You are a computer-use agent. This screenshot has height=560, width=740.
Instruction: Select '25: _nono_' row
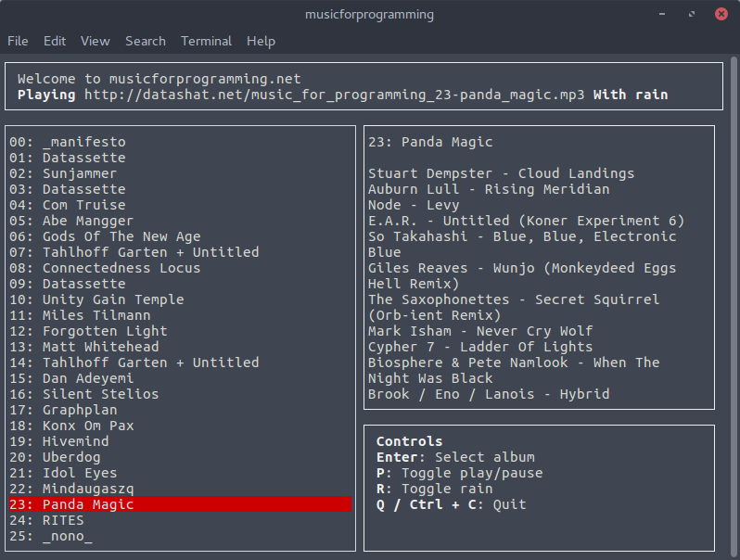click(180, 536)
